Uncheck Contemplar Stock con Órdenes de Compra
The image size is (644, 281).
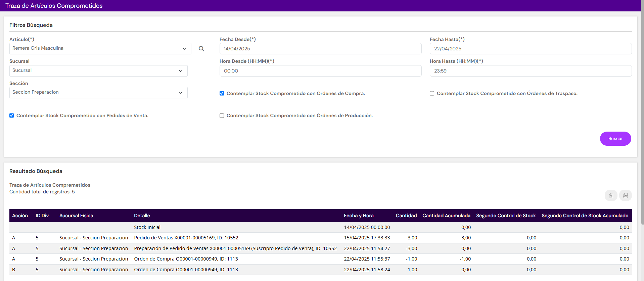[x=222, y=94]
